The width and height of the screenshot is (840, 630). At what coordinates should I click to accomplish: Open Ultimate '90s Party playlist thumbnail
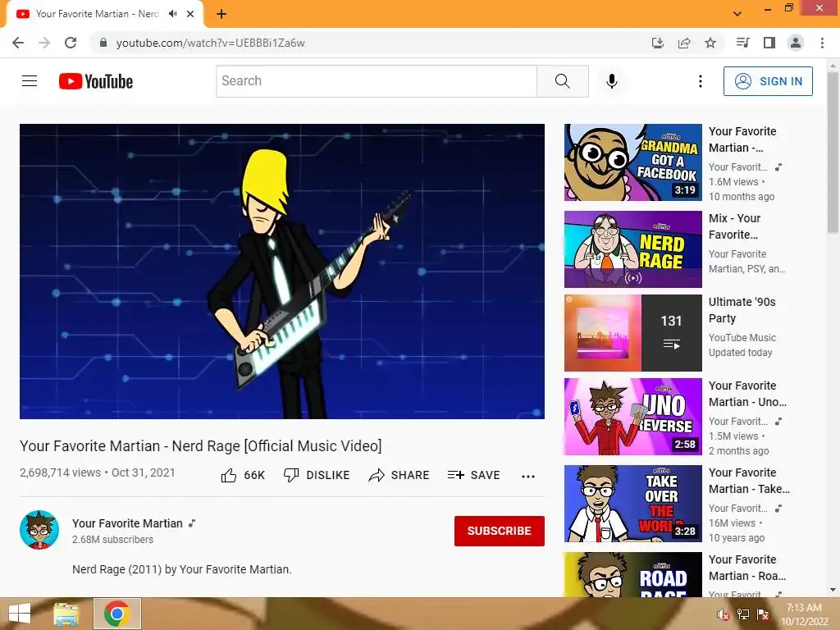coord(633,333)
